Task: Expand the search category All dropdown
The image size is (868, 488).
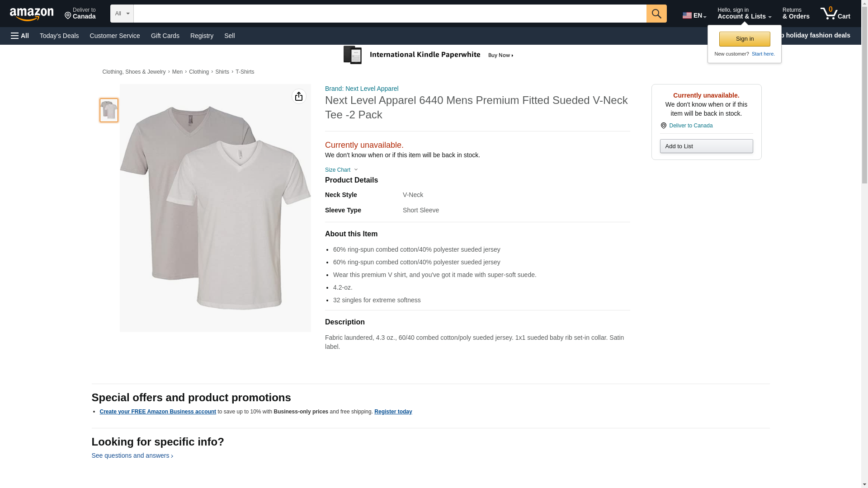Action: tap(122, 14)
